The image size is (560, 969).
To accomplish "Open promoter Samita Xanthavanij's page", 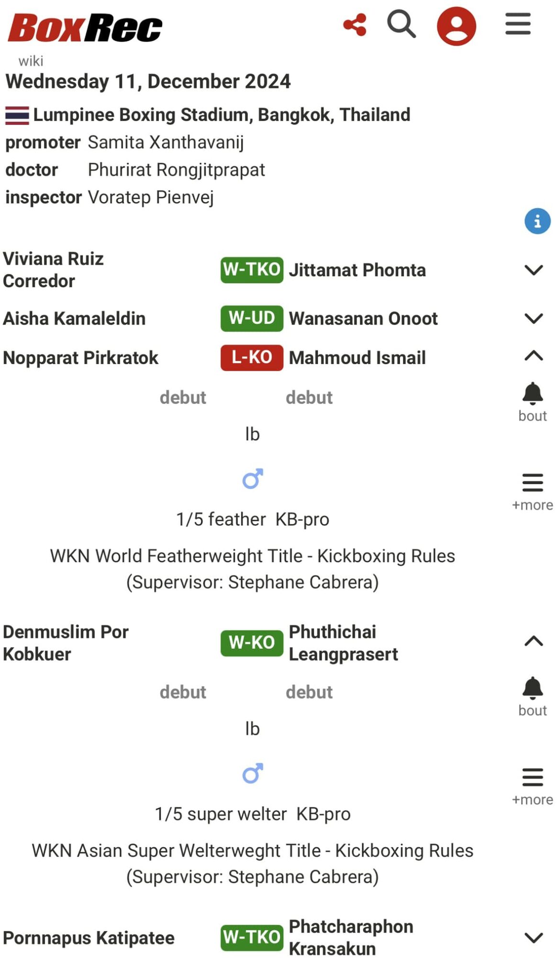I will [x=166, y=142].
